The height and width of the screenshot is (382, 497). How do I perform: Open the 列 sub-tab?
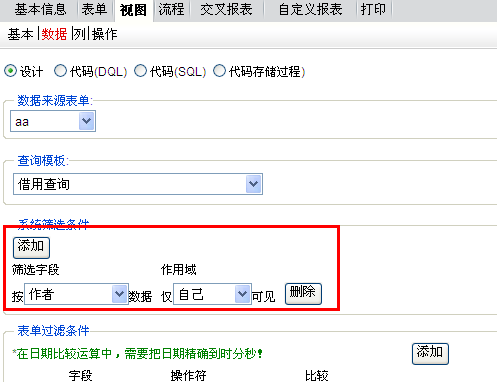(80, 34)
